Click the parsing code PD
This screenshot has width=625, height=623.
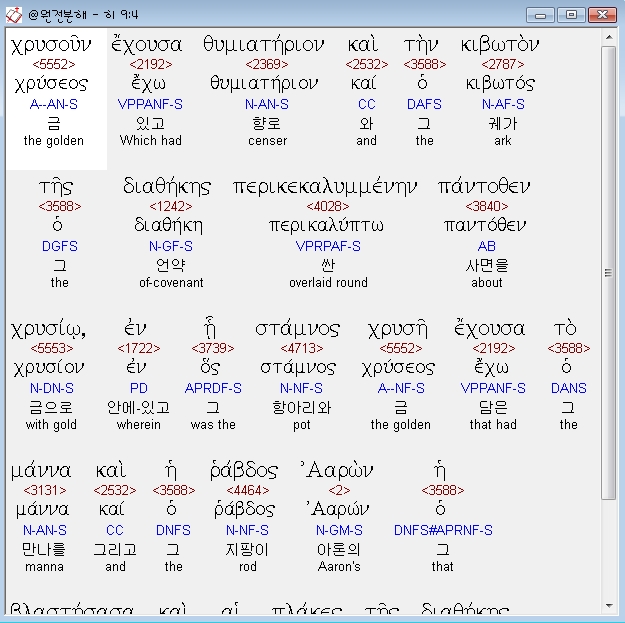(139, 388)
